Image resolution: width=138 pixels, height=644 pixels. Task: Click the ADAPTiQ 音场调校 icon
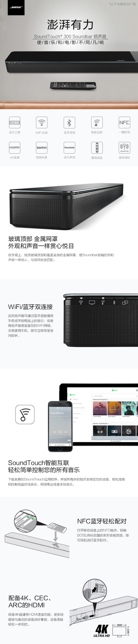pyautogui.click(x=124, y=147)
